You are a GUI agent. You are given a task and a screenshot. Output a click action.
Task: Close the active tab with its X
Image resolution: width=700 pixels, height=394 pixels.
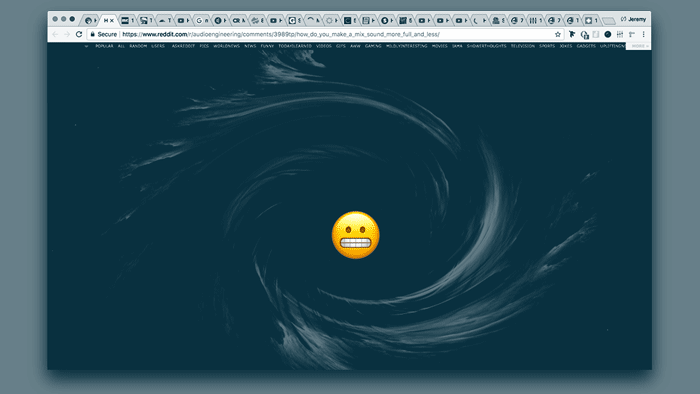(112, 21)
